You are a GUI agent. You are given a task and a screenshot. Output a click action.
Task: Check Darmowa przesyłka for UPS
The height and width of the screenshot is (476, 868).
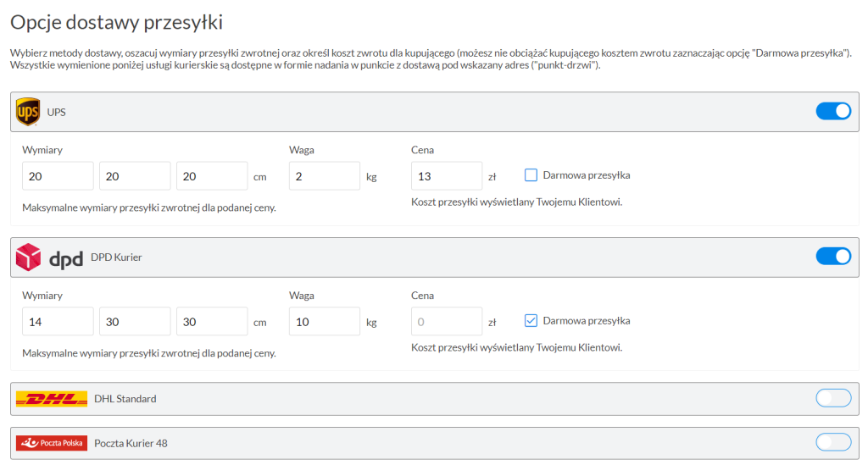pos(531,175)
